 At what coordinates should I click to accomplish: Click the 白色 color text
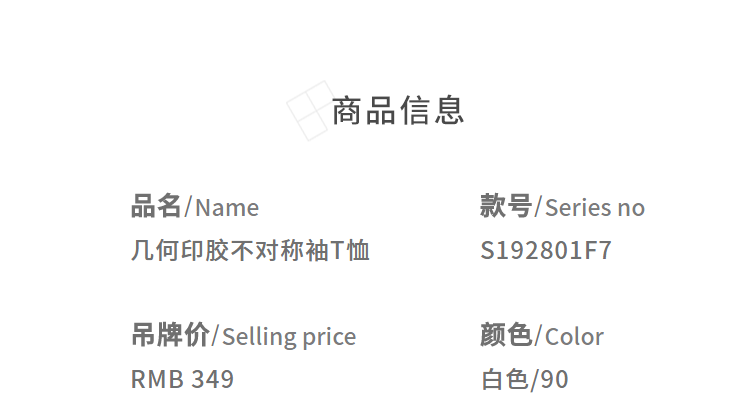click(x=505, y=379)
